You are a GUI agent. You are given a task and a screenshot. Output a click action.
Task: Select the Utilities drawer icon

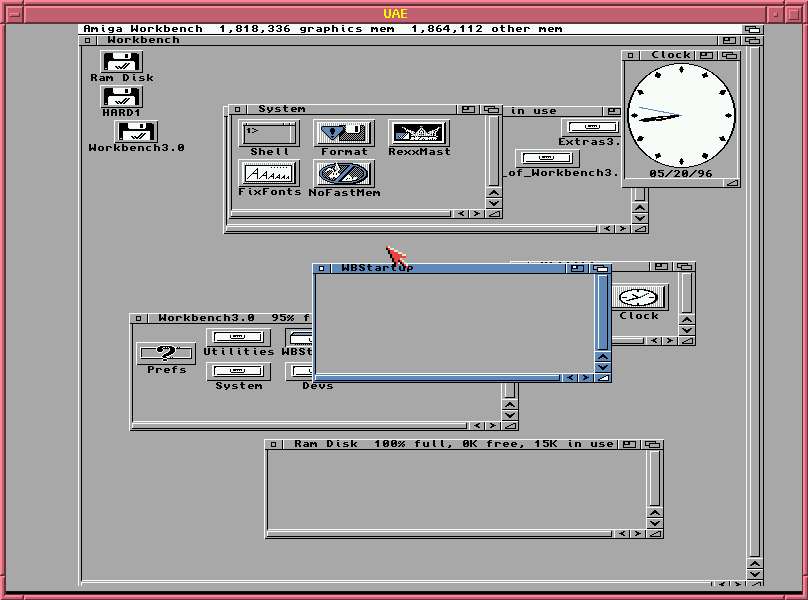(238, 337)
